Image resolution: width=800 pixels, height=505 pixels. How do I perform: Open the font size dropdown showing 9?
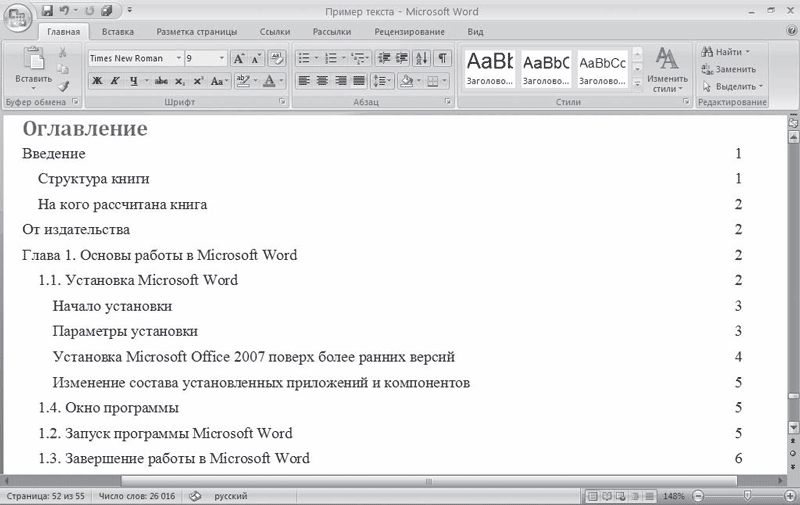coord(221,58)
